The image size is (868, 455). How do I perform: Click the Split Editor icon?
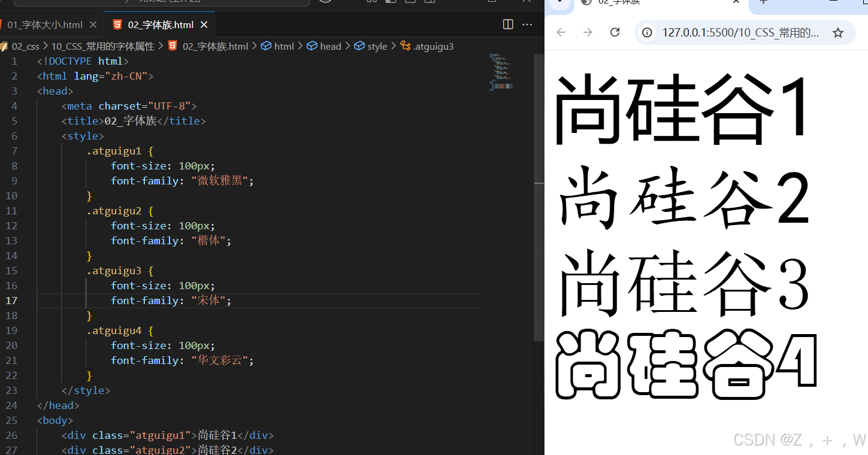507,24
